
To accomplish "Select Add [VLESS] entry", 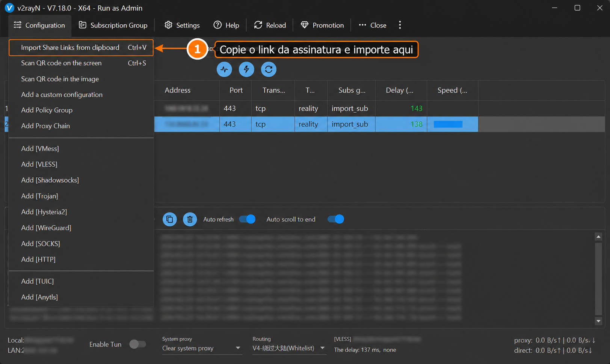I will pos(81,164).
